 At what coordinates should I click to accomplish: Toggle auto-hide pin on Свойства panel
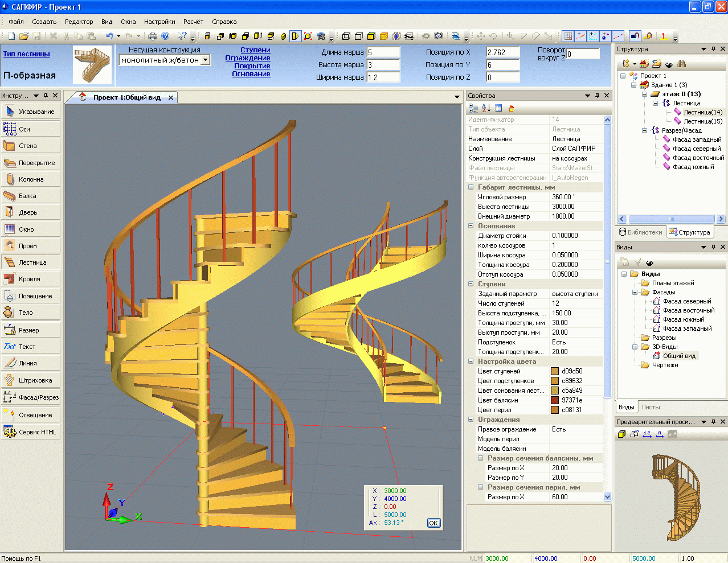[x=597, y=96]
